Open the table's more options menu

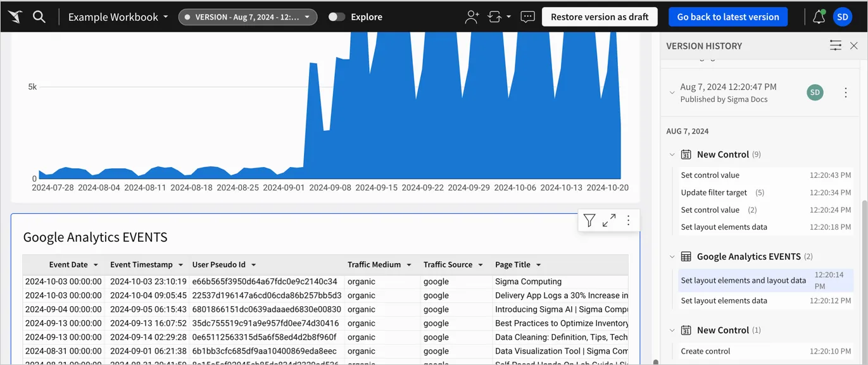pyautogui.click(x=628, y=220)
